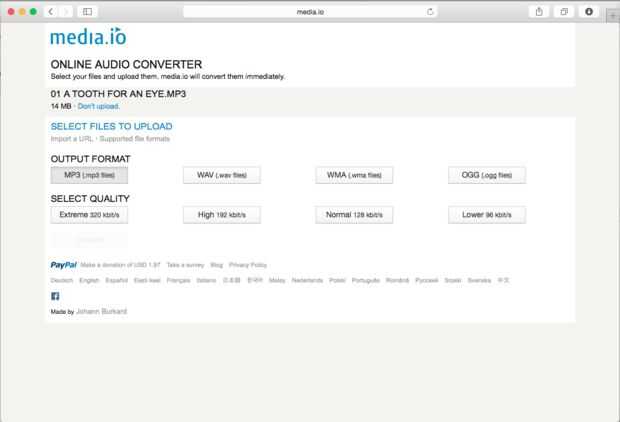The width and height of the screenshot is (620, 422).
Task: Choose MP3 output format
Action: pos(89,175)
